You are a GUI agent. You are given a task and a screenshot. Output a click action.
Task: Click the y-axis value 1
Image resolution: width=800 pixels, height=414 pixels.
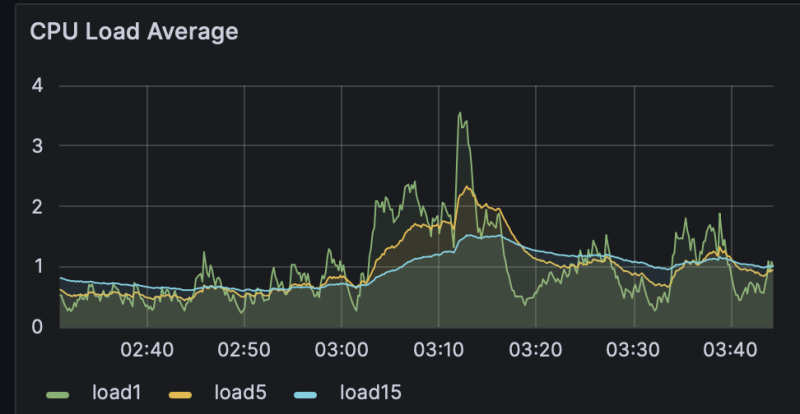38,266
